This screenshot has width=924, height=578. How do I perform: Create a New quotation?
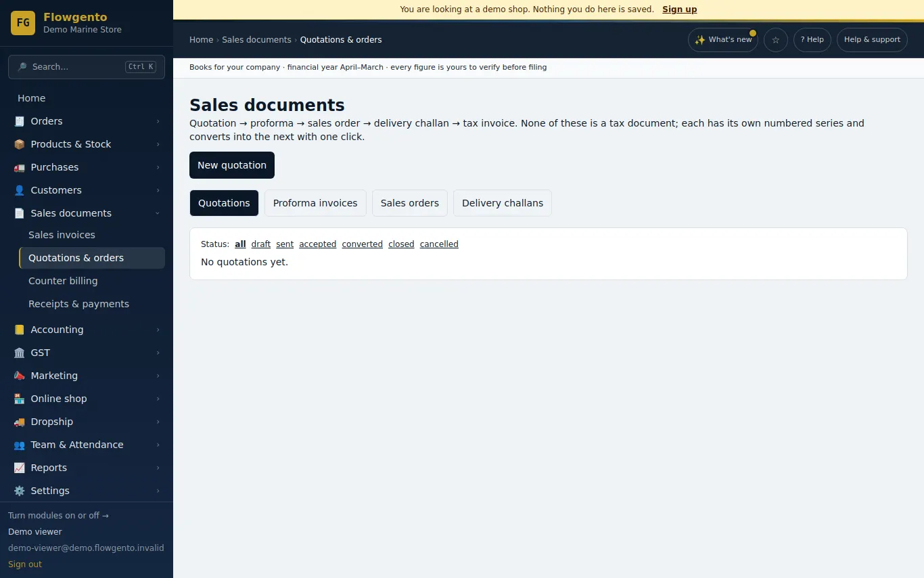click(x=232, y=165)
